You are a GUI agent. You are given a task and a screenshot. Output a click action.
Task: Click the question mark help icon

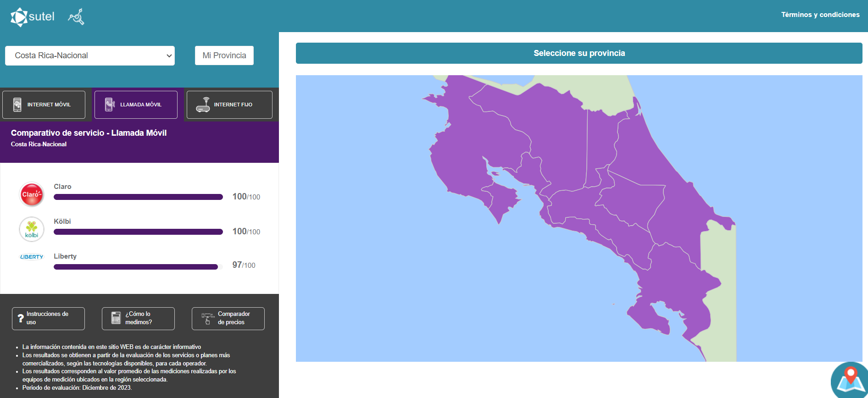(x=21, y=318)
